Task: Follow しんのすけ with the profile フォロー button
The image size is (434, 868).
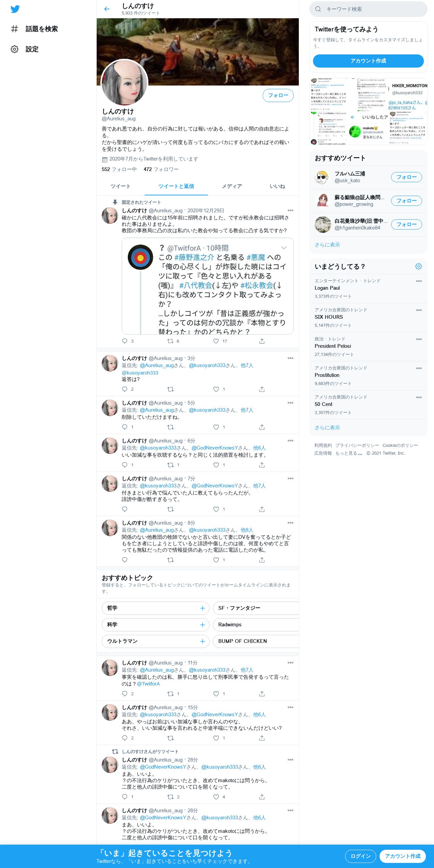Action: point(278,95)
